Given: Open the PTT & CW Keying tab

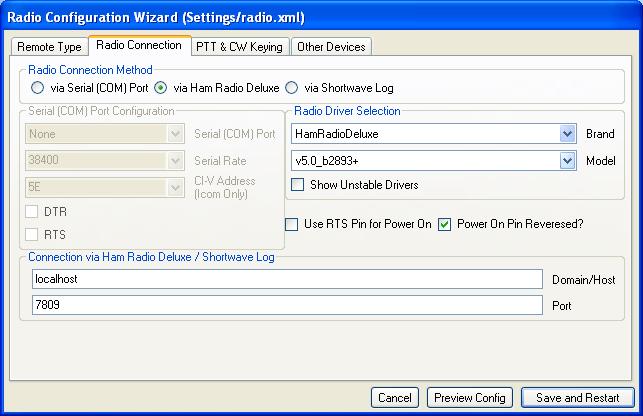Looking at the screenshot, I should (240, 47).
